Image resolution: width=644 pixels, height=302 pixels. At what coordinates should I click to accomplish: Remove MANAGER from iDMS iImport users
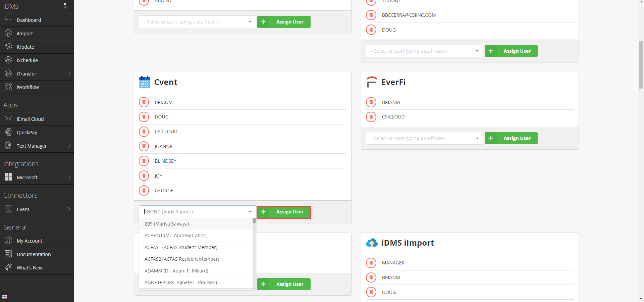point(371,263)
